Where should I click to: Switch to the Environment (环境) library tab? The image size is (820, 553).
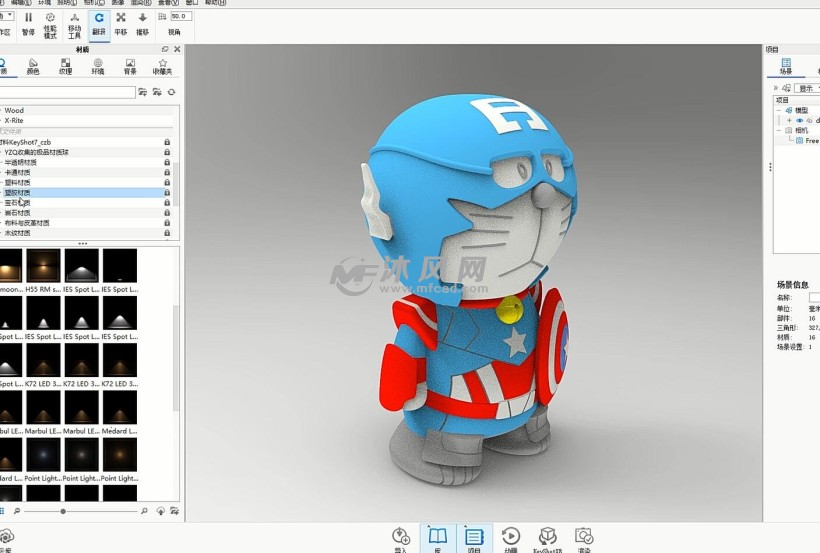coord(97,66)
